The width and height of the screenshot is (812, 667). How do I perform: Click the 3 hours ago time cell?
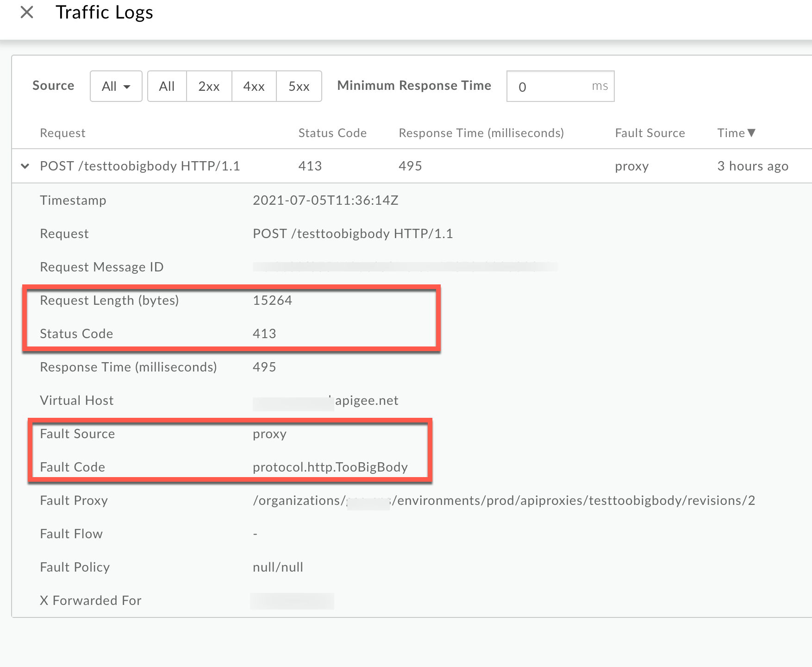(x=753, y=166)
